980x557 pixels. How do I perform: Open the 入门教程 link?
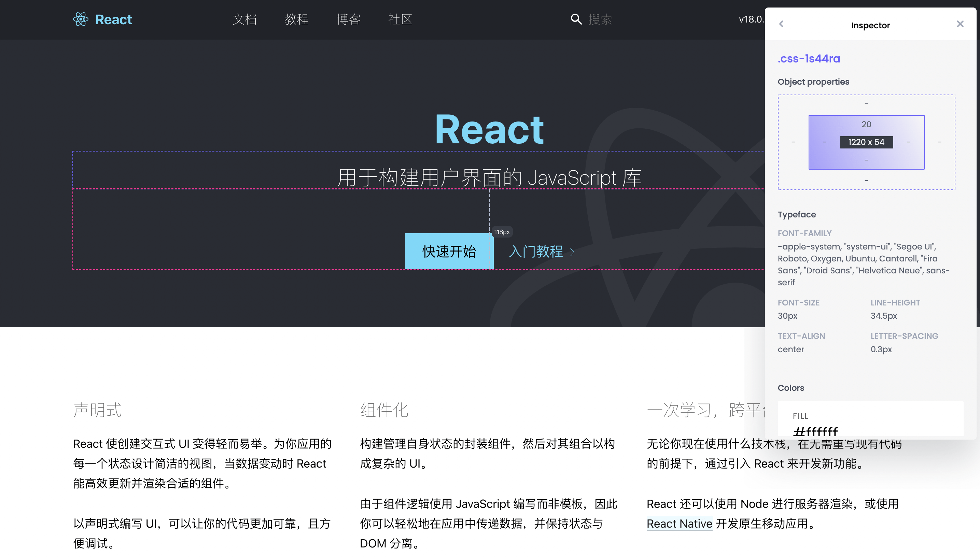[536, 251]
